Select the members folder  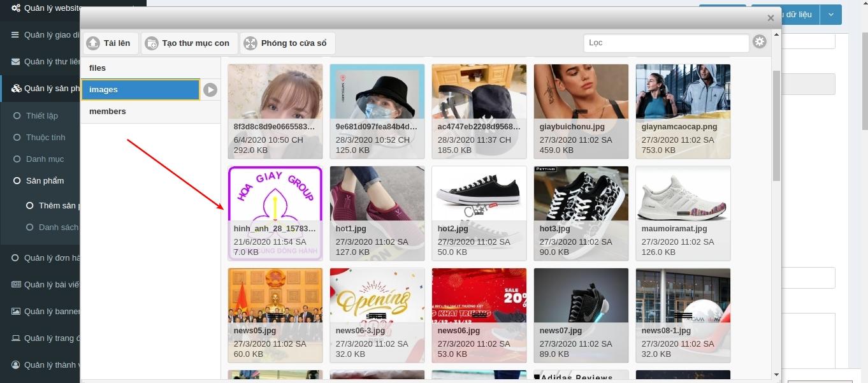(x=150, y=112)
